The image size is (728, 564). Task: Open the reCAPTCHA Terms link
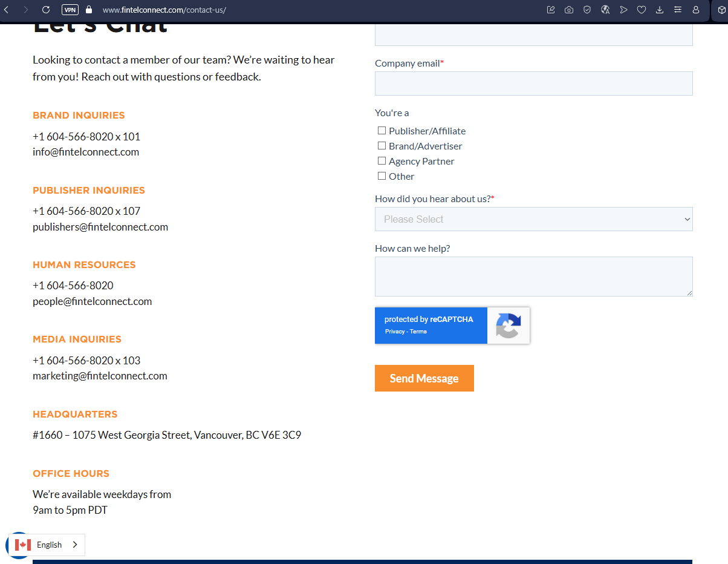click(x=418, y=332)
